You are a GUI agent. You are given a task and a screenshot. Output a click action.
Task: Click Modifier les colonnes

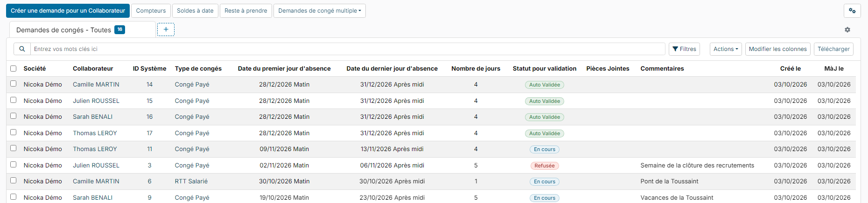tap(777, 49)
